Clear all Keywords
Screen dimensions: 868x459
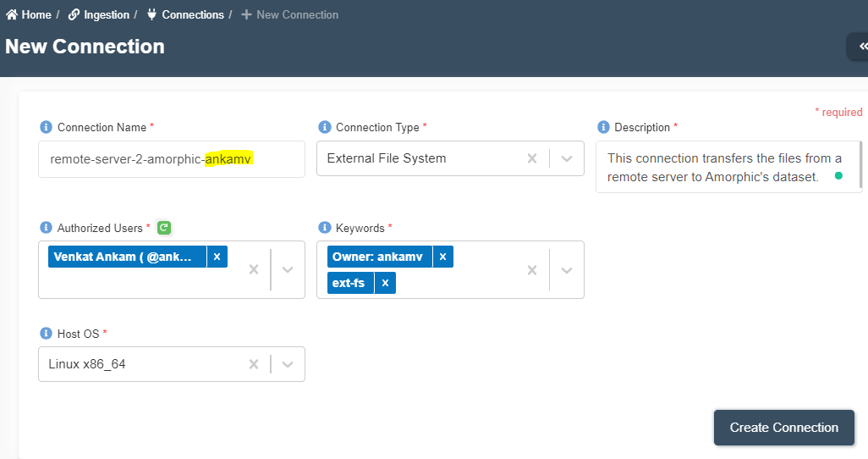pos(532,270)
